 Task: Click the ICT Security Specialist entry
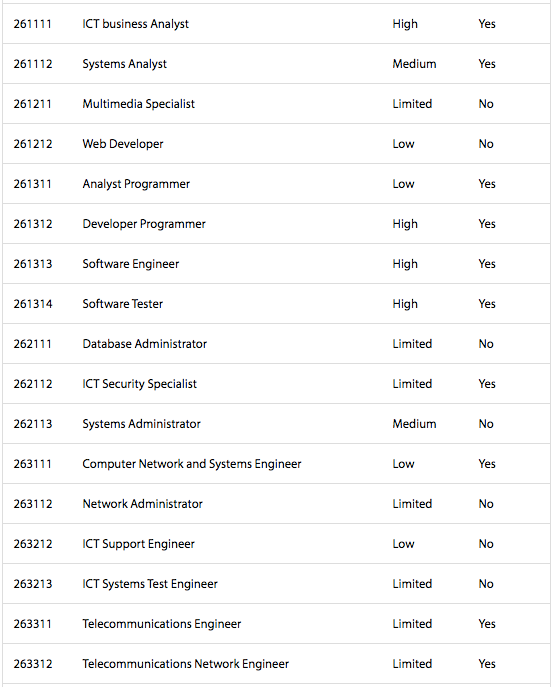pyautogui.click(x=139, y=384)
